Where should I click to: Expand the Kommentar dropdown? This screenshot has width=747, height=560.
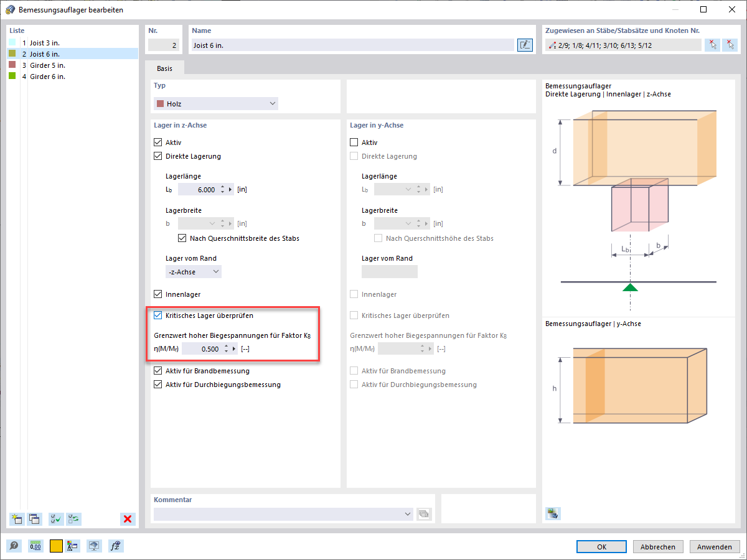tap(408, 514)
